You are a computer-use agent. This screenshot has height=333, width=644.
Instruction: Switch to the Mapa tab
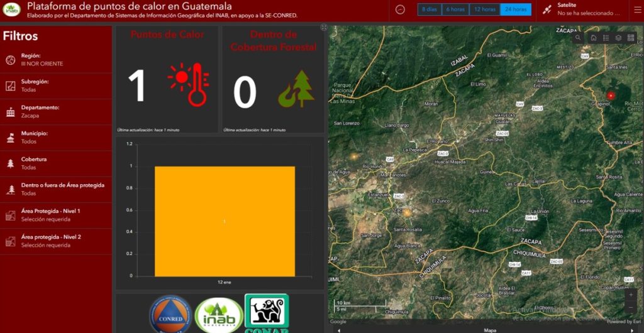click(x=489, y=330)
